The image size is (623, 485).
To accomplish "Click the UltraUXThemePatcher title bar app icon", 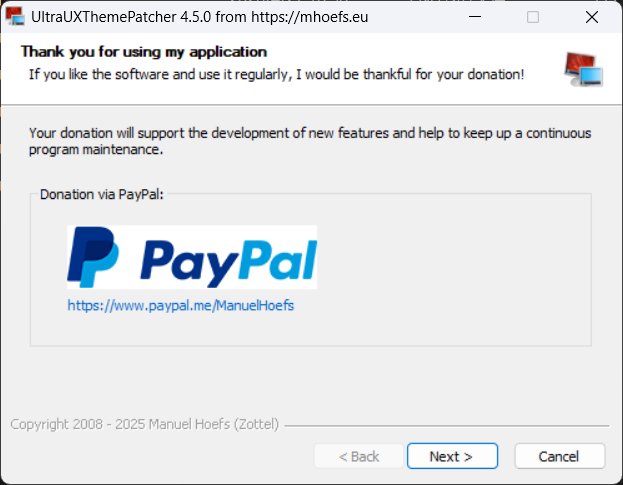I will (15, 17).
